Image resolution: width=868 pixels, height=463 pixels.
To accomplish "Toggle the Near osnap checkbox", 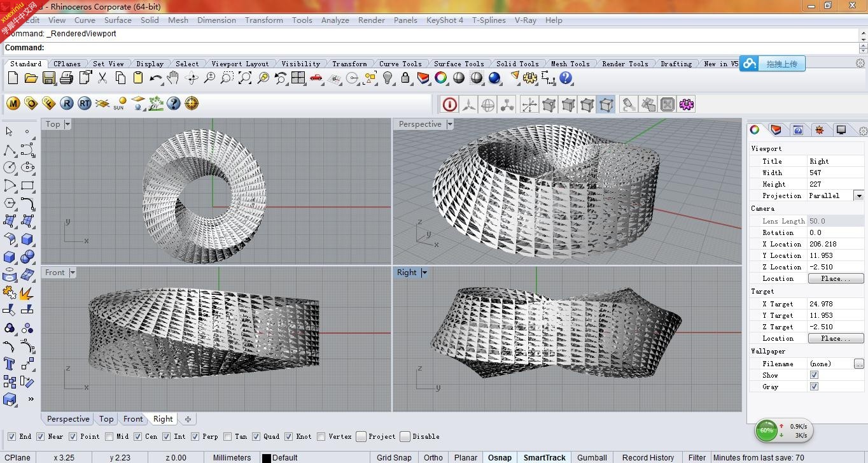I will [x=41, y=437].
